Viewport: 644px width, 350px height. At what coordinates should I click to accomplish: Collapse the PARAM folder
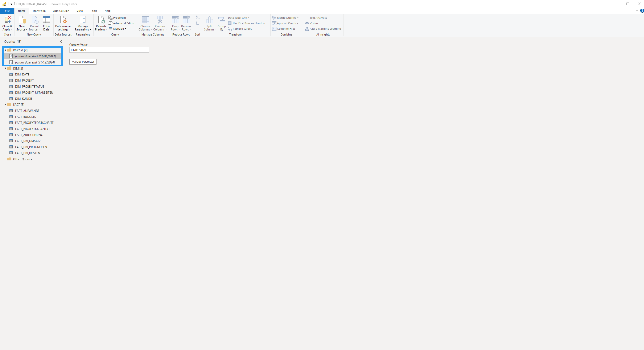(x=5, y=50)
